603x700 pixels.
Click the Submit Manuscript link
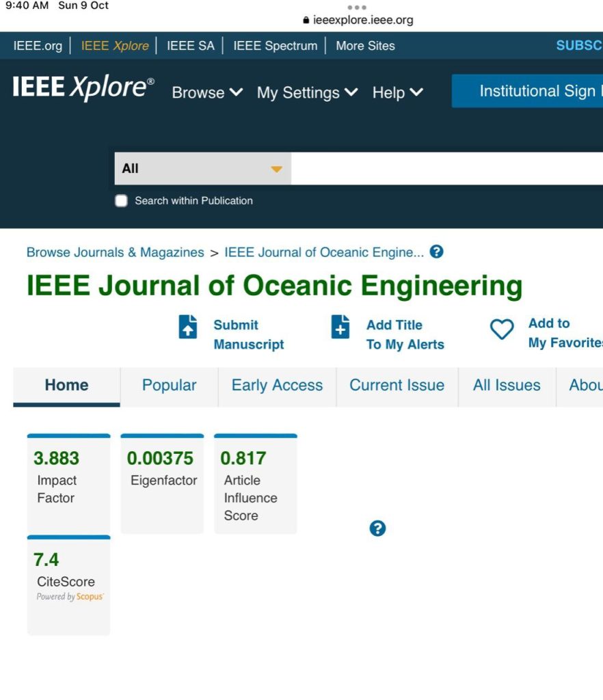(x=249, y=334)
